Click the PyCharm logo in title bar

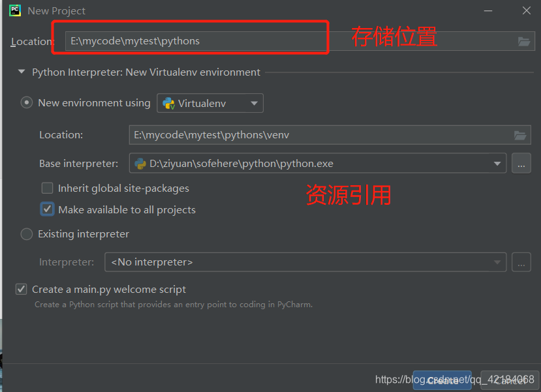tap(15, 10)
